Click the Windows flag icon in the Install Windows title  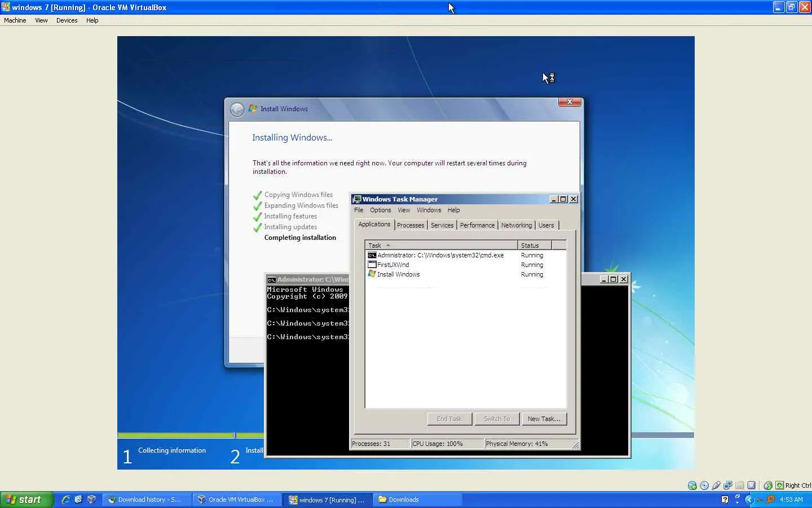pos(253,108)
